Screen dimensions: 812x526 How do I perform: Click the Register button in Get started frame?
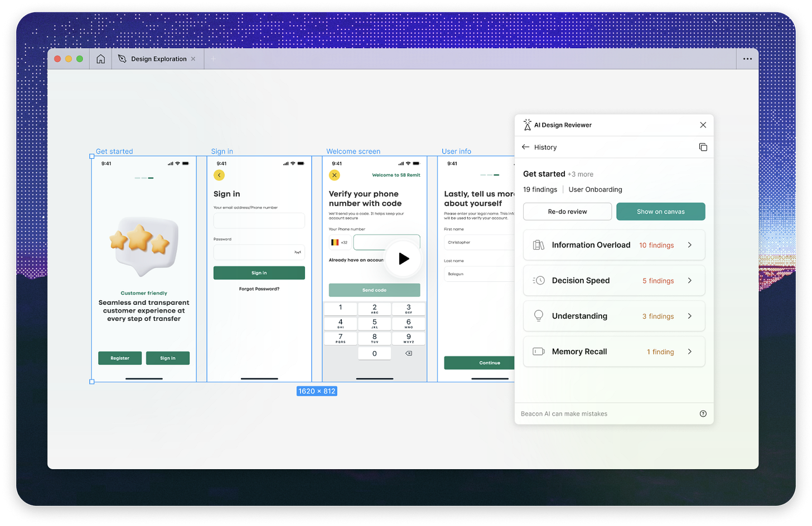tap(120, 358)
